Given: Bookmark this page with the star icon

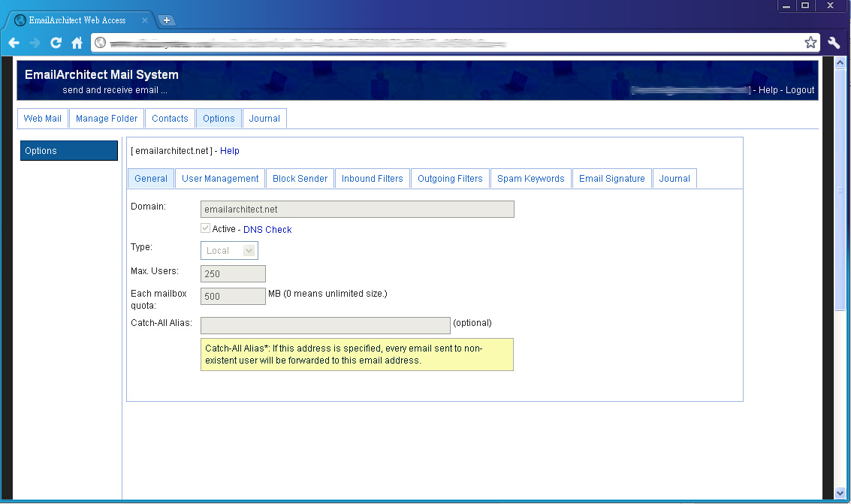Looking at the screenshot, I should (x=811, y=42).
